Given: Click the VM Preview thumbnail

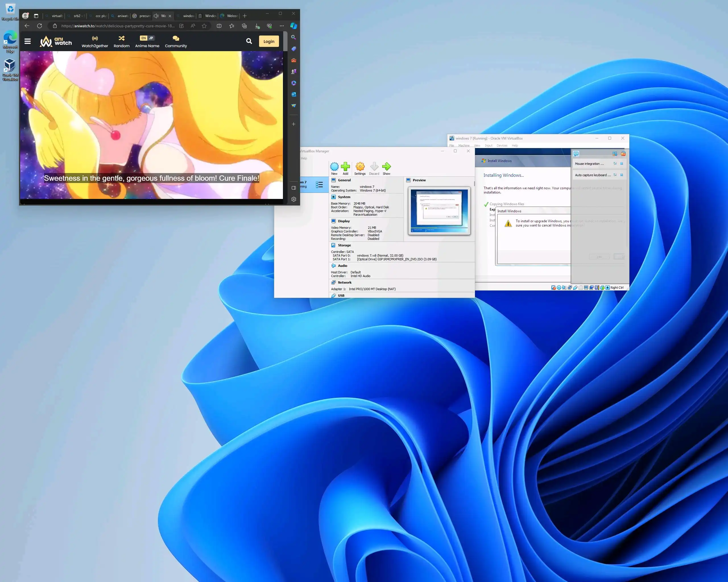Looking at the screenshot, I should [x=439, y=211].
